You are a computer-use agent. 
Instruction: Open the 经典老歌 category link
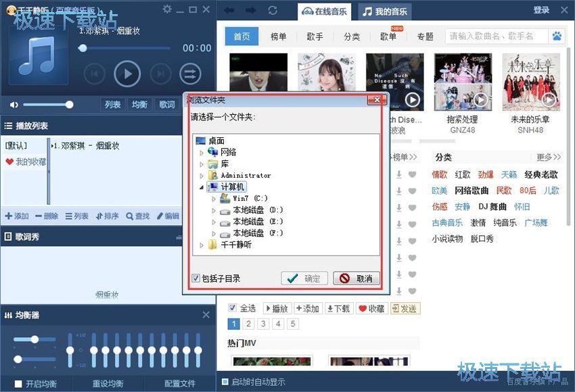tap(541, 174)
